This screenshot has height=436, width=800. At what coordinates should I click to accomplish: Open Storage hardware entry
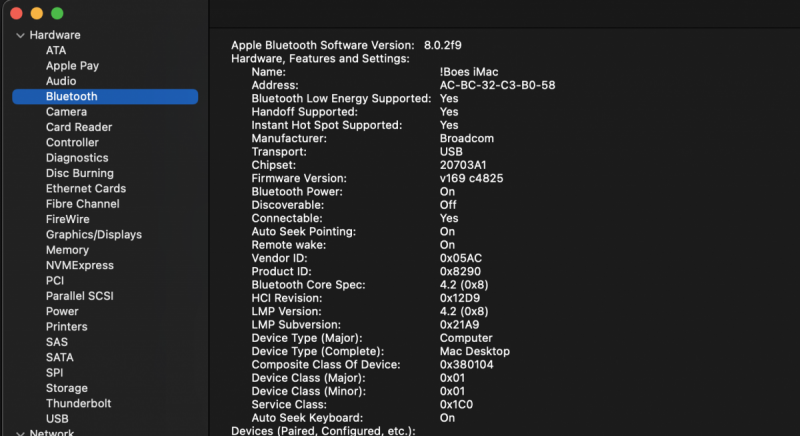[x=67, y=388]
